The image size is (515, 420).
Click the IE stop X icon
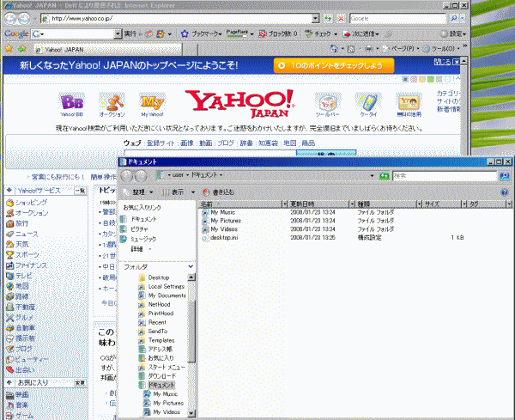point(341,18)
